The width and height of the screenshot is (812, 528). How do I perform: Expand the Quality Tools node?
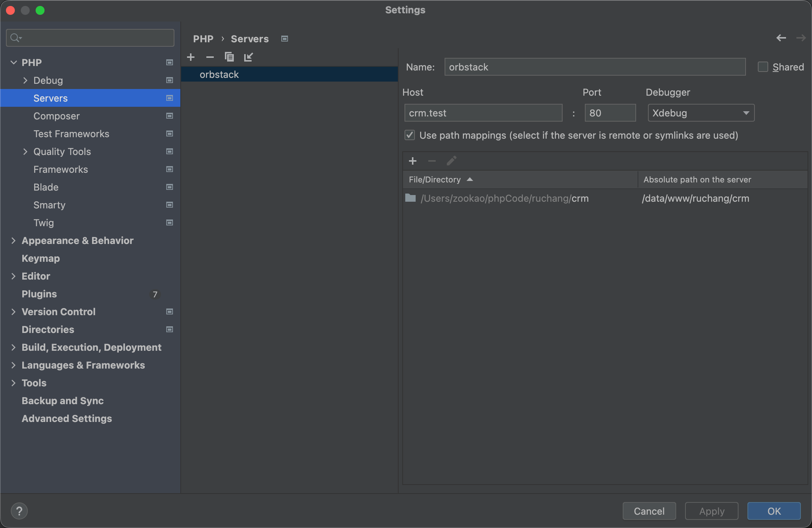tap(25, 151)
